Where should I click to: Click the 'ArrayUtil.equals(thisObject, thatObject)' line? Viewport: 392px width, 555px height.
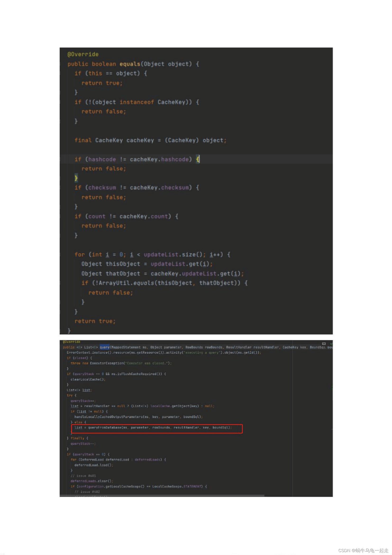[165, 283]
